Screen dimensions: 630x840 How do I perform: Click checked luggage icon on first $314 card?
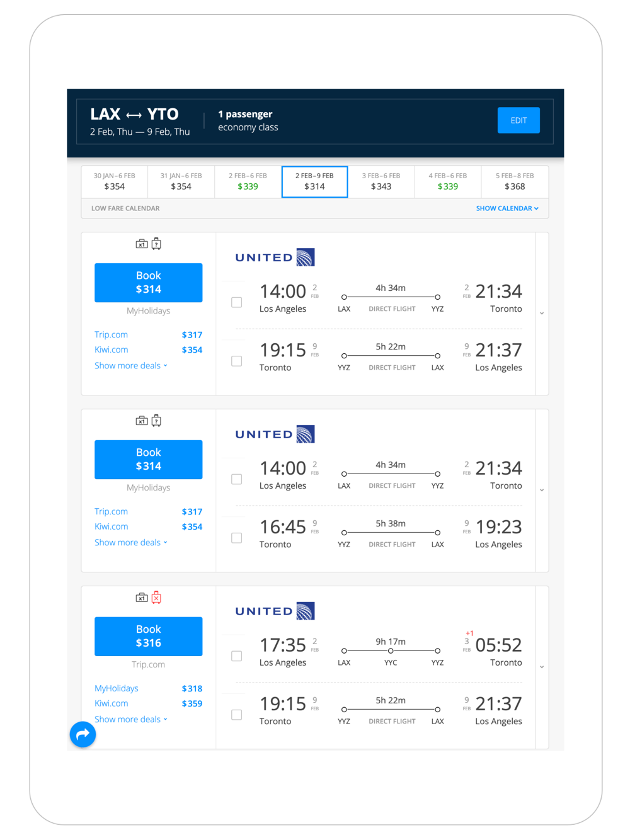(x=156, y=244)
